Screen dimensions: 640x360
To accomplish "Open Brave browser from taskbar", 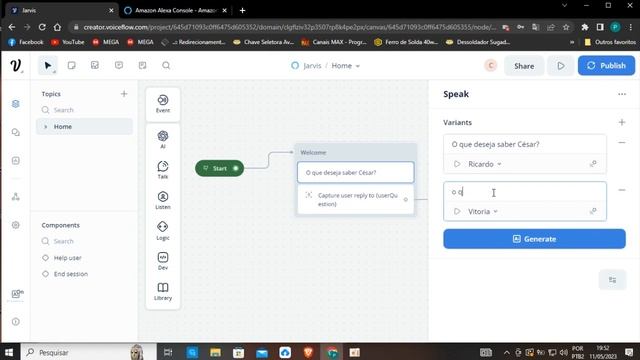I will tap(308, 352).
